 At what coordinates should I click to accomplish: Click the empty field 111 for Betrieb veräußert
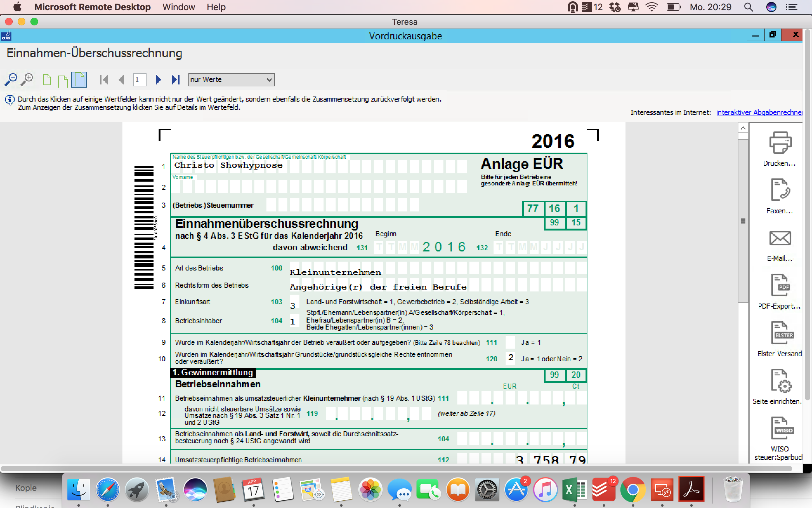[510, 342]
